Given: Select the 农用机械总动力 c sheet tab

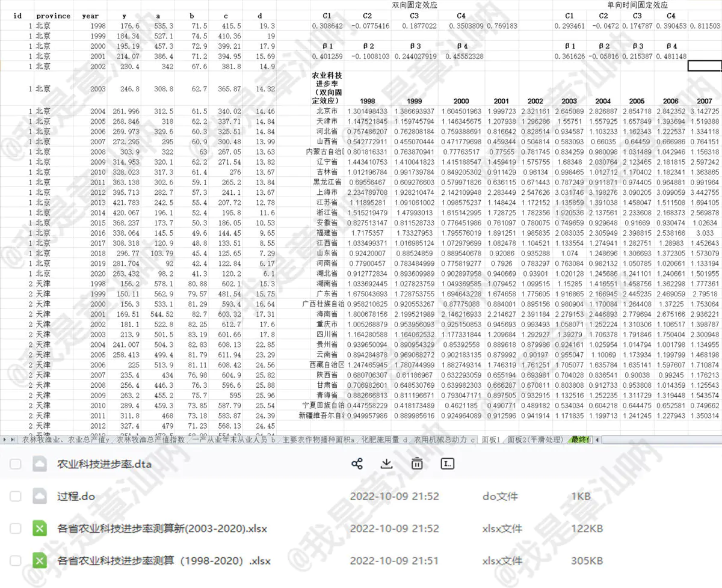Looking at the screenshot, I should pyautogui.click(x=444, y=440).
